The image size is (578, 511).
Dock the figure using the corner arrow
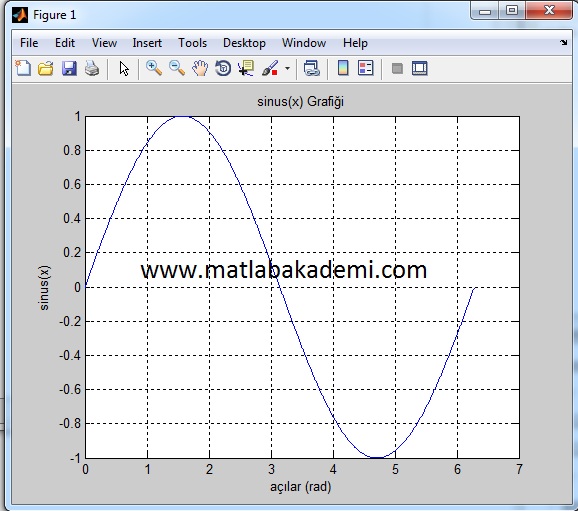564,42
